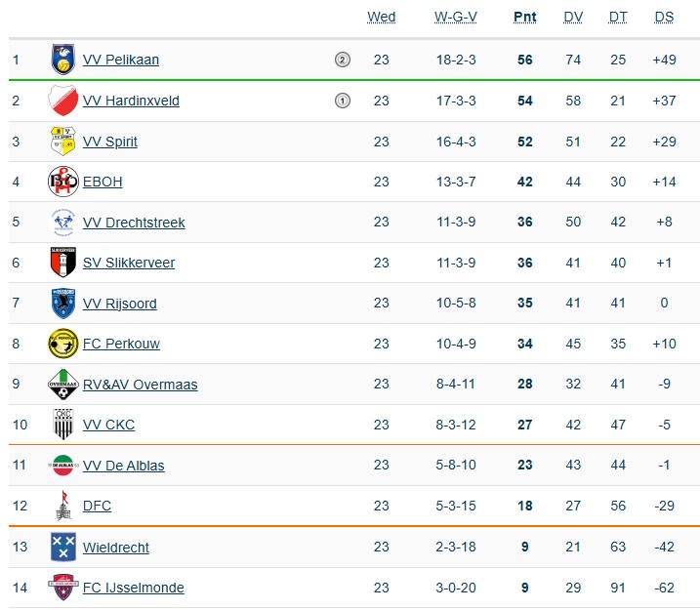Viewport: 700px width, 610px height.
Task: Open the VV Drechtstreek team link
Action: click(x=134, y=223)
